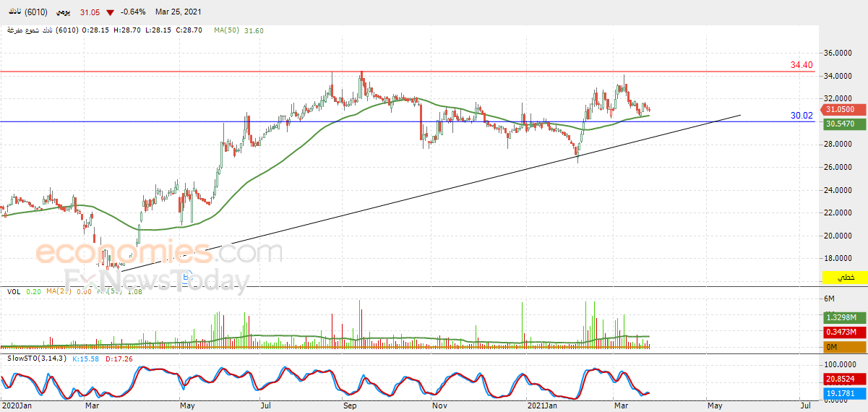Click the K:15.58 stochastic value
The height and width of the screenshot is (412, 868).
tap(84, 358)
